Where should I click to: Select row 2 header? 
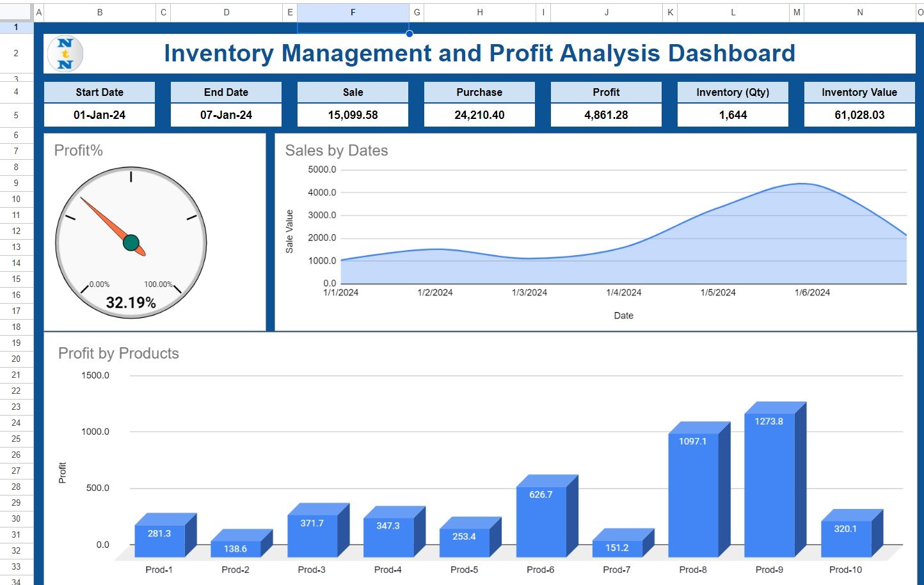16,54
